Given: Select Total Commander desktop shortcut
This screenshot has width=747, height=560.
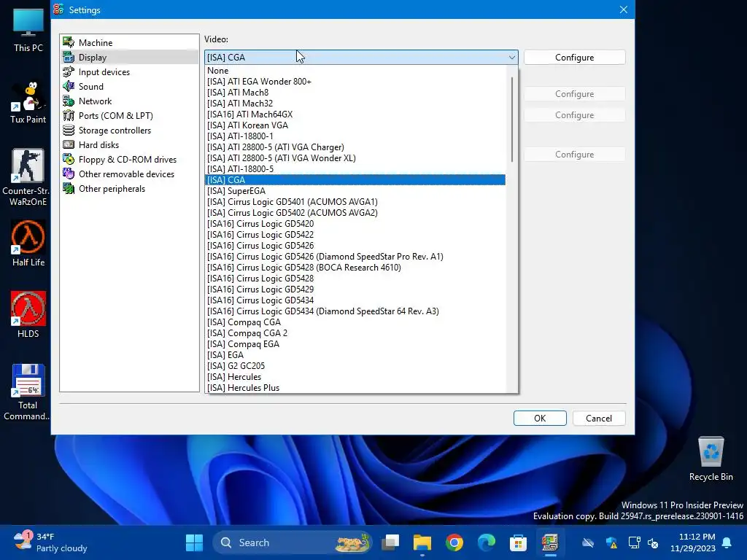Looking at the screenshot, I should pos(27,392).
